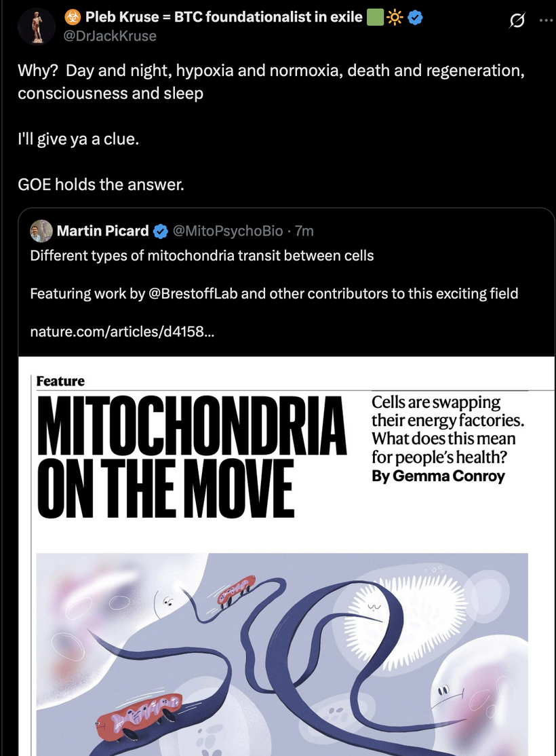Open the nature.com/articles link

pos(122,332)
